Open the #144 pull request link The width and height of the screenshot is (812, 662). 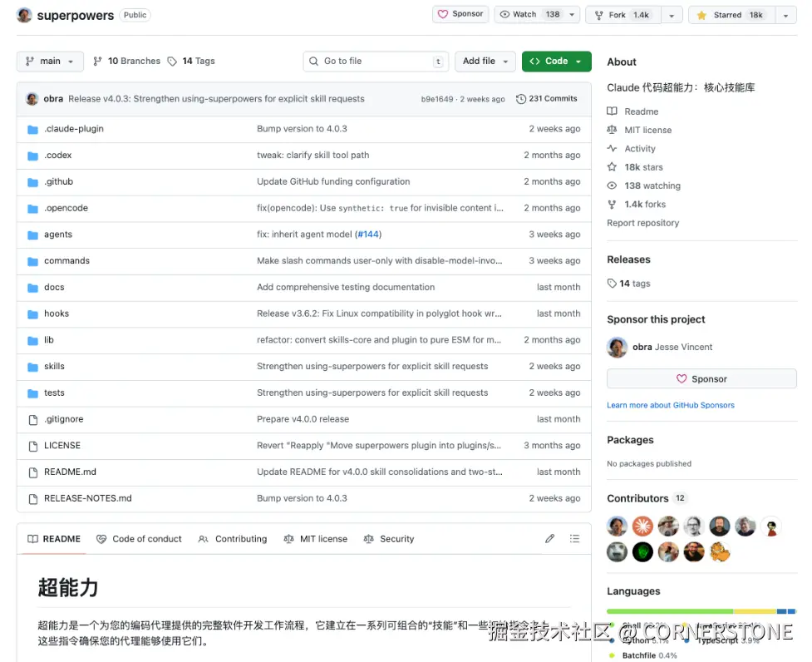pos(368,235)
